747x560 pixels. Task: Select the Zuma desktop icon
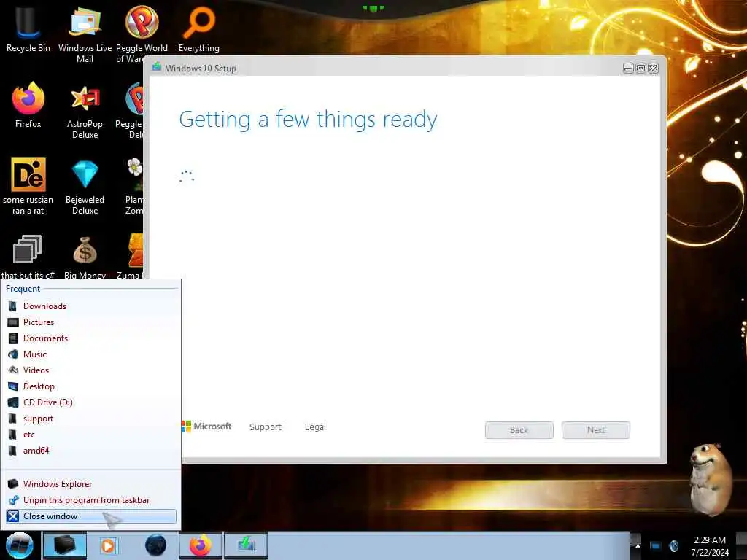[130, 256]
